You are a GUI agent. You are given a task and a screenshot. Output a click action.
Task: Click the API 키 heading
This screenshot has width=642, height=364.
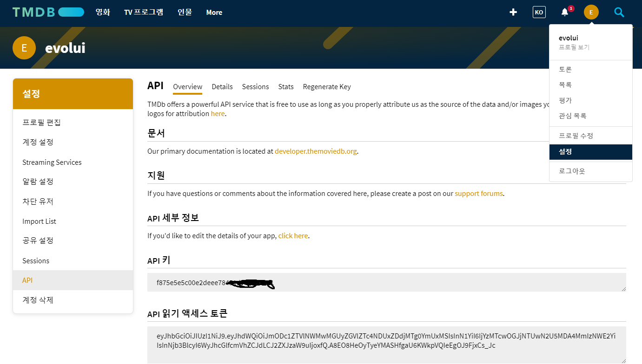[x=159, y=260]
